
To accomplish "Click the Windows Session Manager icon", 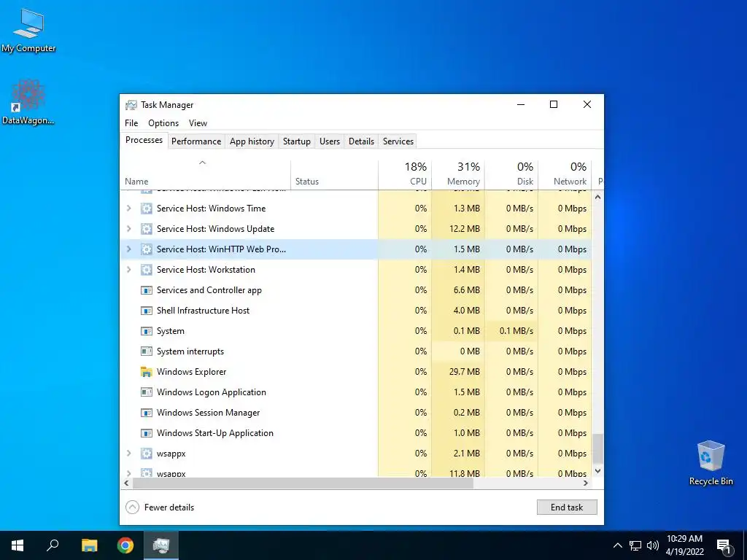I will click(x=146, y=413).
